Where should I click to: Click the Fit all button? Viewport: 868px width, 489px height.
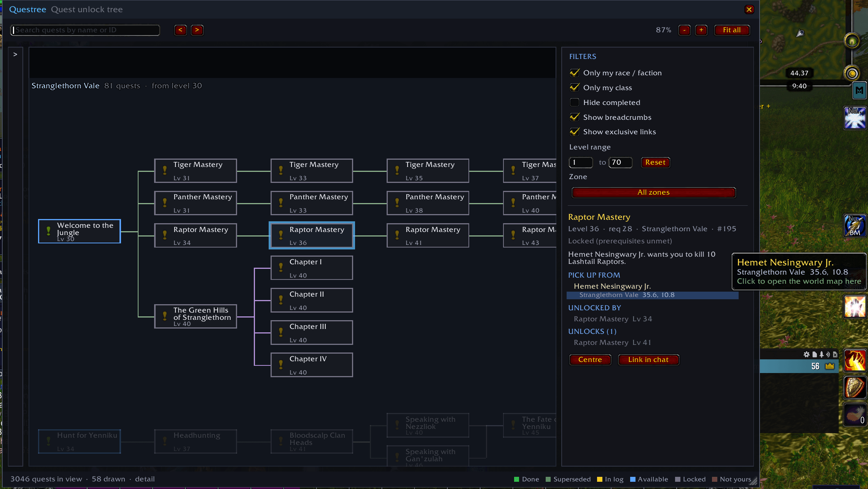(732, 30)
